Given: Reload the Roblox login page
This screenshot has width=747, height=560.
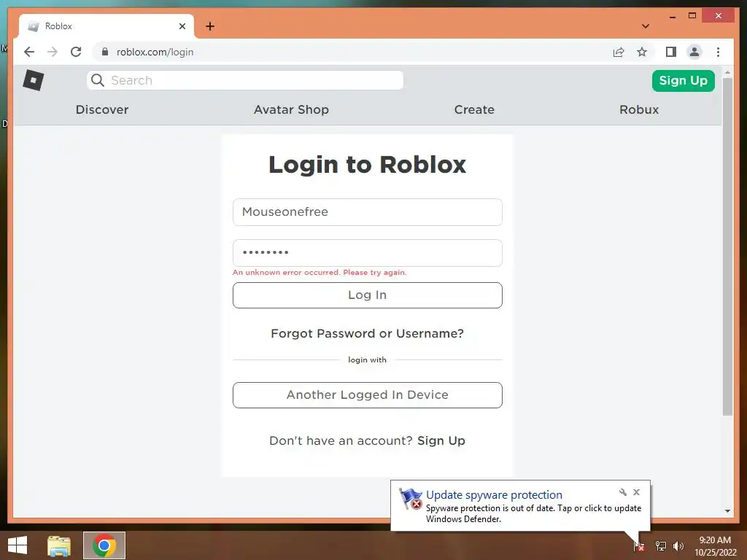Looking at the screenshot, I should (x=76, y=52).
